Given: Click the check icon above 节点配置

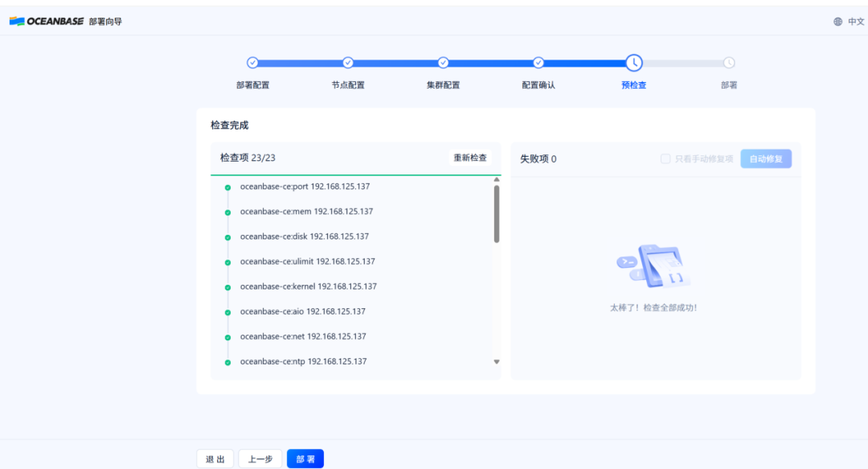Looking at the screenshot, I should point(347,62).
